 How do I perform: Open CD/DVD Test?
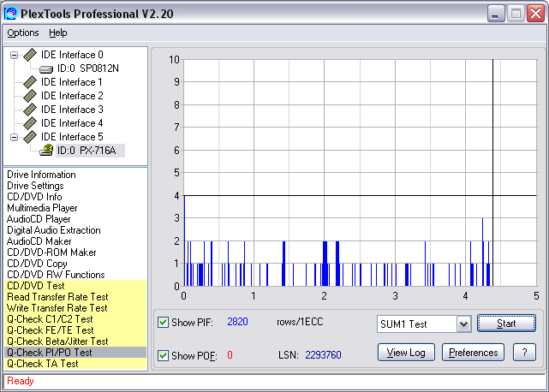click(x=36, y=286)
